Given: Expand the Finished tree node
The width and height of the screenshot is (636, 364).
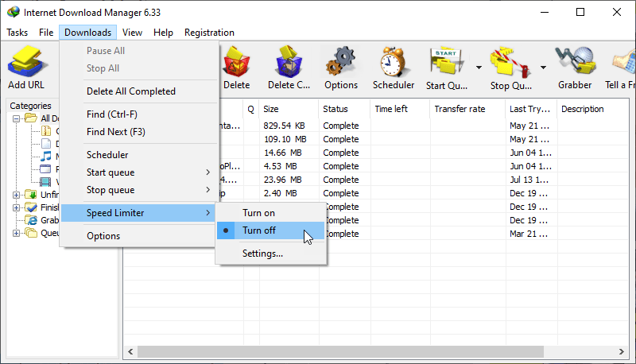Looking at the screenshot, I should (x=16, y=207).
